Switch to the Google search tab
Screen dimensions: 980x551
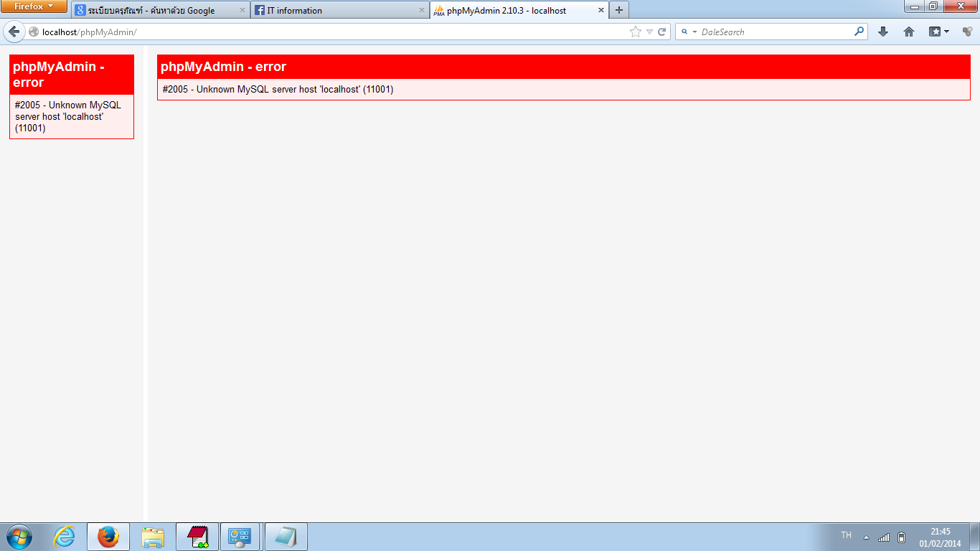[160, 10]
